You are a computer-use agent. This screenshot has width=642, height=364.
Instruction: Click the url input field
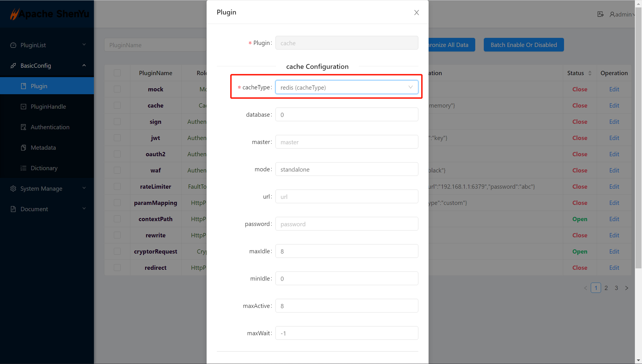click(347, 197)
